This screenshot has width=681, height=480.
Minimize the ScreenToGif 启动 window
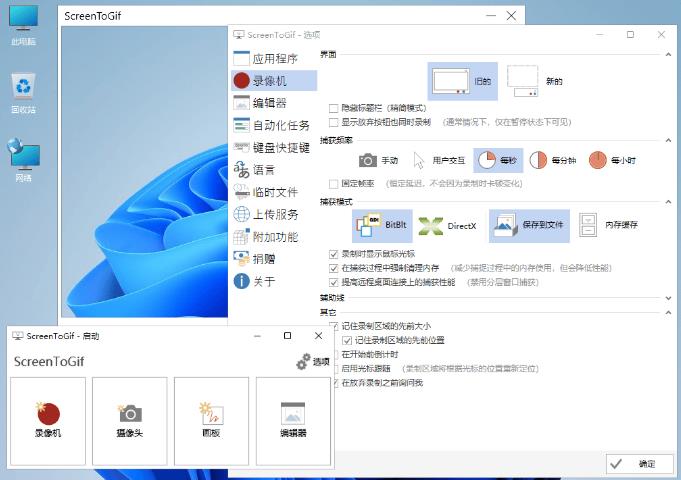pos(257,336)
